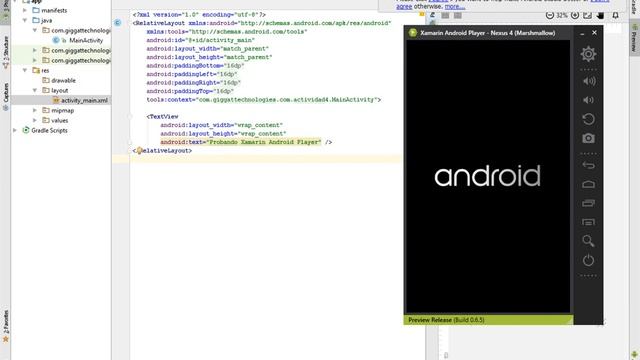Click zoom-to-fit preview icon
This screenshot has height=360, width=640.
(x=587, y=15)
